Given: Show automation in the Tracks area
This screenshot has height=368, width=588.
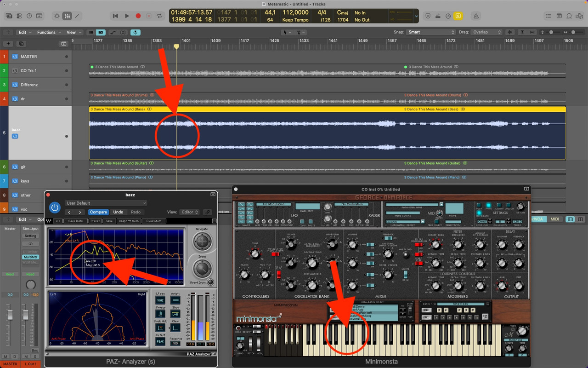Looking at the screenshot, I should [x=112, y=32].
